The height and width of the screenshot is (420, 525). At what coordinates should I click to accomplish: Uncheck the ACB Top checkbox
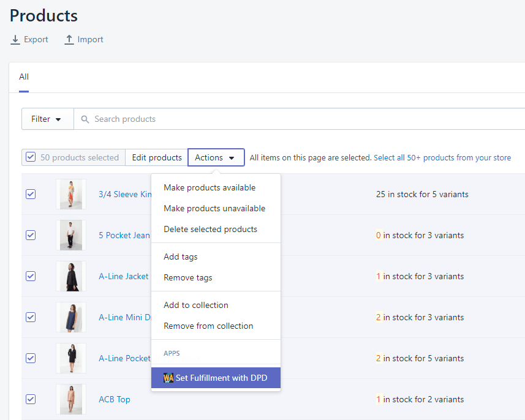pyautogui.click(x=31, y=399)
